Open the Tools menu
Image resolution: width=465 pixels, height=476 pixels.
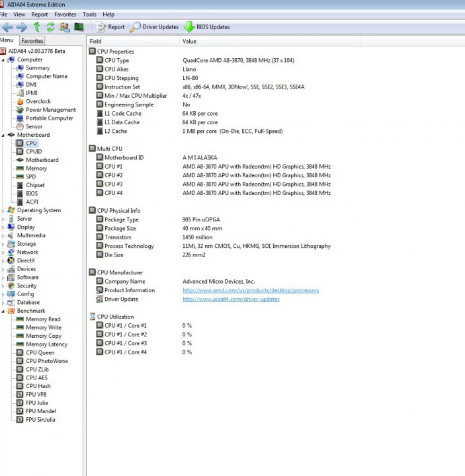(89, 15)
